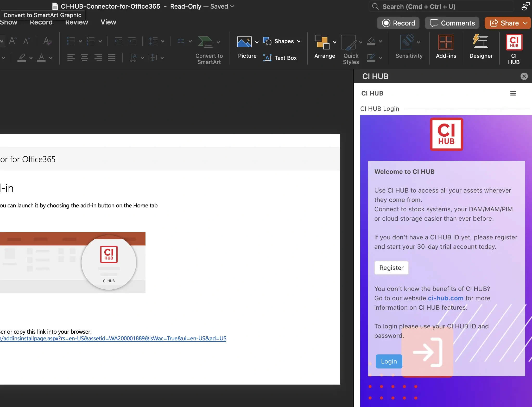532x407 pixels.
Task: Open Quick Styles gallery
Action: coord(351,49)
